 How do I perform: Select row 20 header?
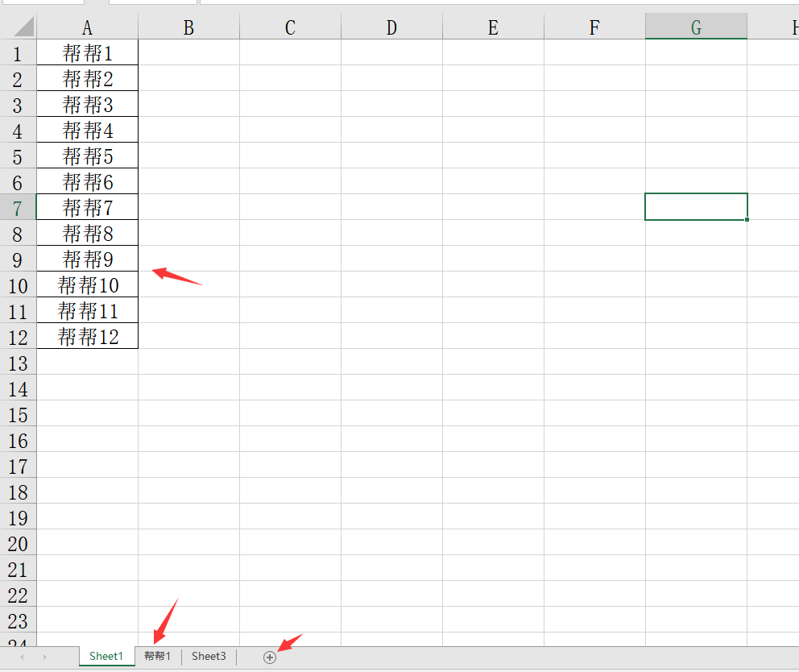tap(18, 543)
